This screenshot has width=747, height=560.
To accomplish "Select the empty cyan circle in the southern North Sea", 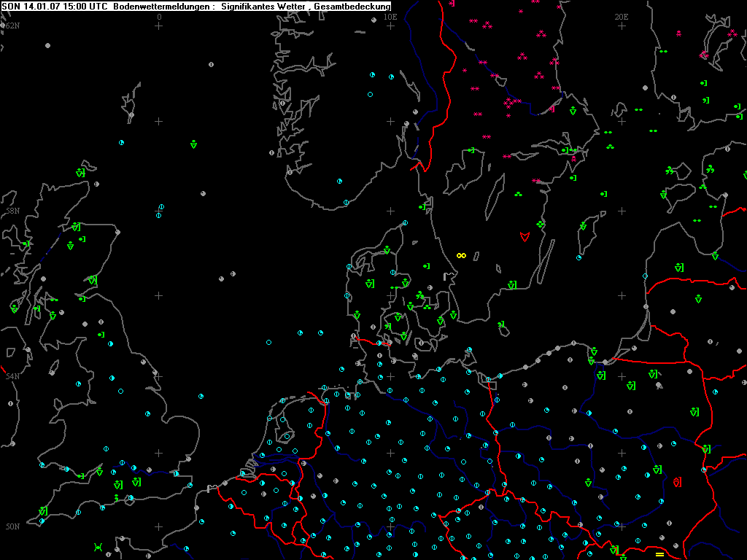I will tap(268, 342).
